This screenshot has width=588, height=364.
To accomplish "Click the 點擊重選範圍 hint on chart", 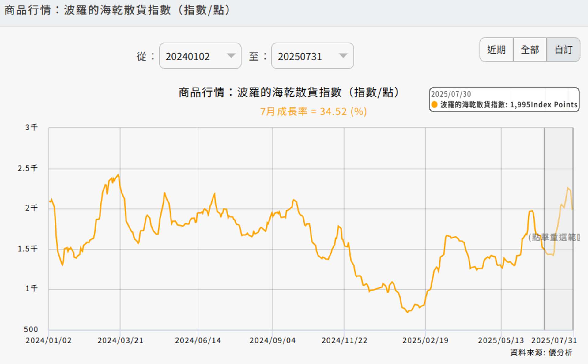I will [x=554, y=237].
